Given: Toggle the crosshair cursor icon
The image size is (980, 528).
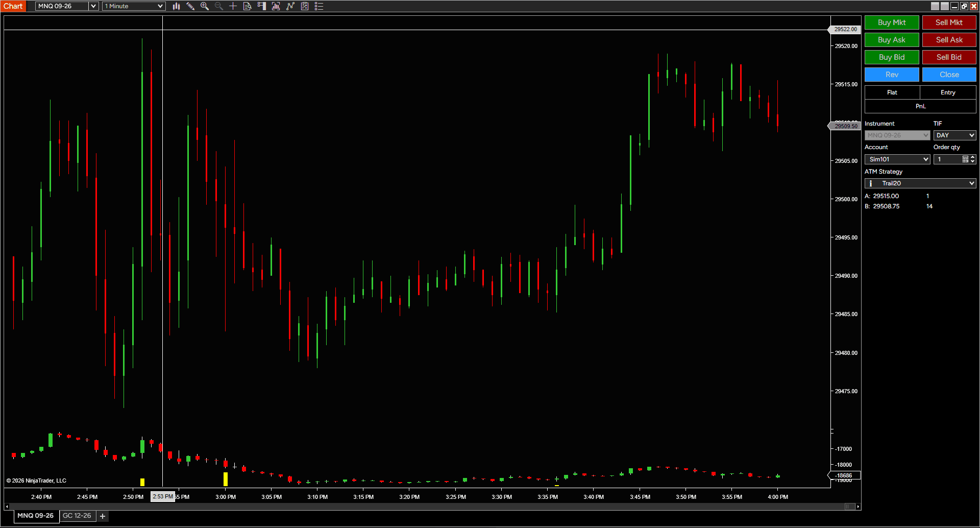Looking at the screenshot, I should (233, 6).
